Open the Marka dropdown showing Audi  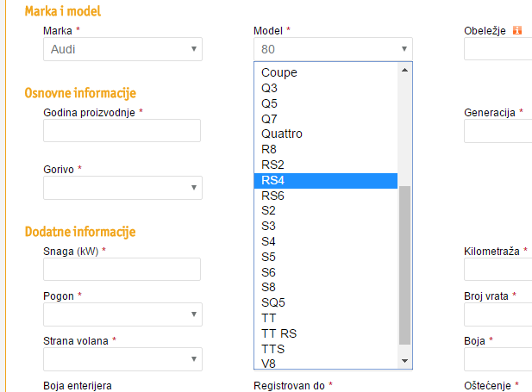[122, 49]
